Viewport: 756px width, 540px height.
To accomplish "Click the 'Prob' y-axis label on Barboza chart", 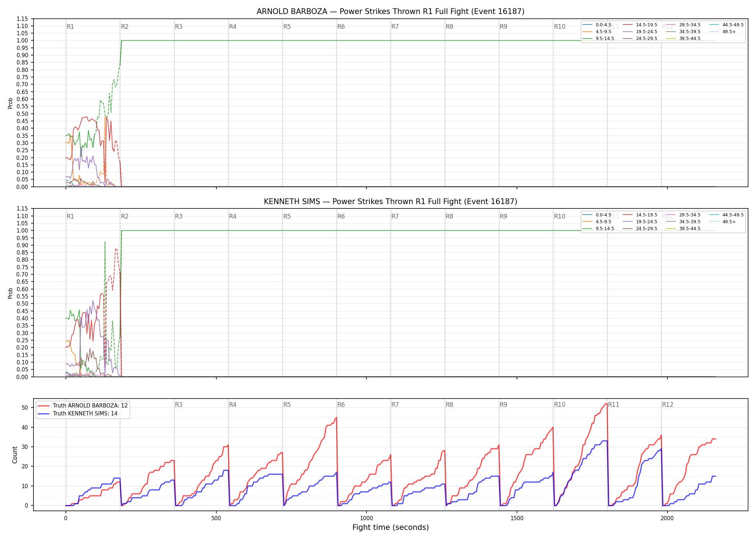I will pos(10,103).
